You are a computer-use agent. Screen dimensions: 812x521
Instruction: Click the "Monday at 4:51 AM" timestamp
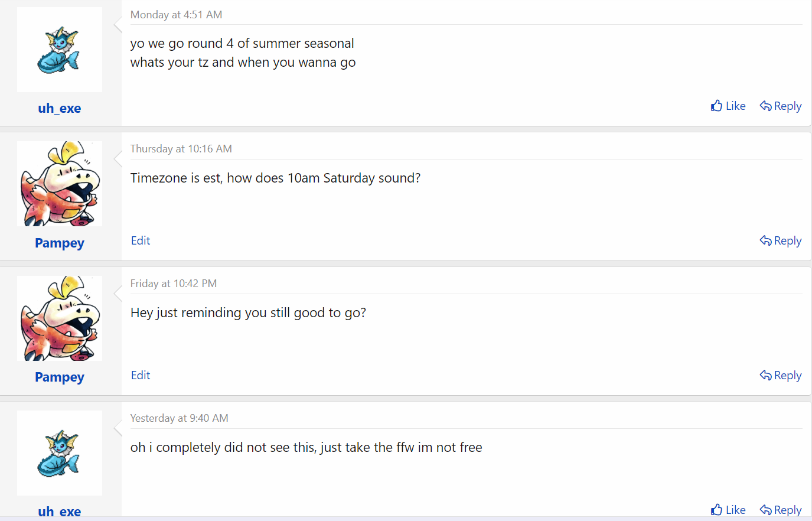tap(176, 15)
